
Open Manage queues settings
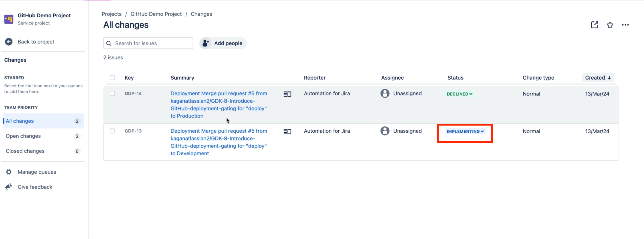tap(9, 172)
